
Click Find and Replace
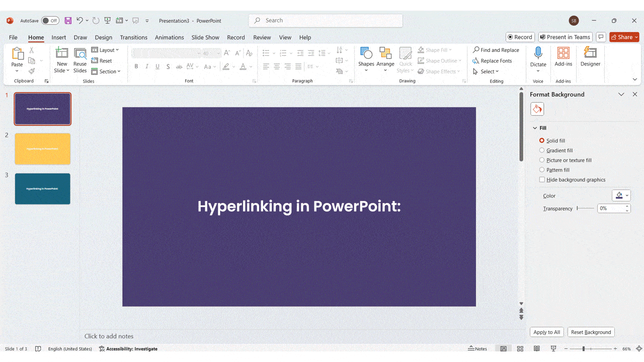pyautogui.click(x=496, y=50)
